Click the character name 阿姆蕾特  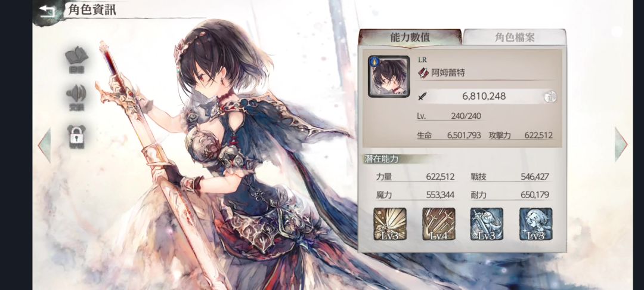click(448, 73)
